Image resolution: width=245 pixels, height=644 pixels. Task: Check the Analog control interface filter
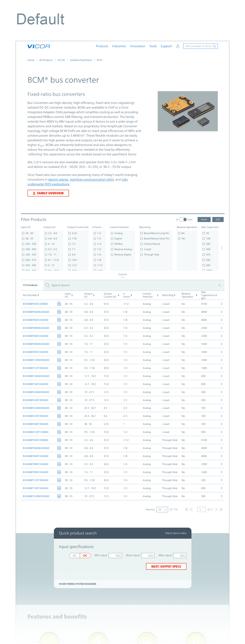coord(112,233)
